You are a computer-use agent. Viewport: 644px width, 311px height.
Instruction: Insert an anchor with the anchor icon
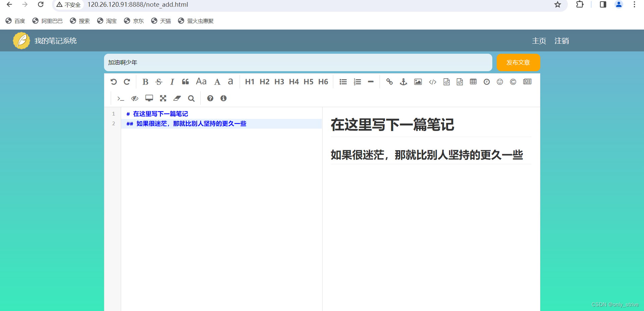click(403, 82)
